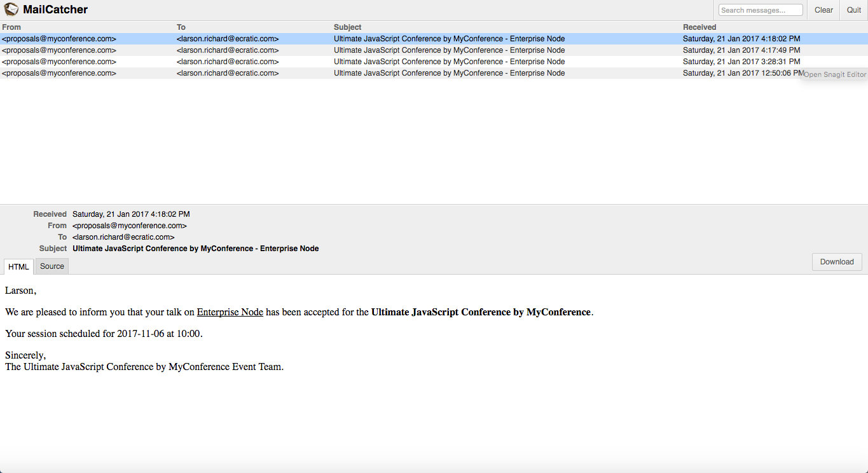868x473 pixels.
Task: Click the sender address in the 3:28:31 PM row
Action: pos(59,62)
